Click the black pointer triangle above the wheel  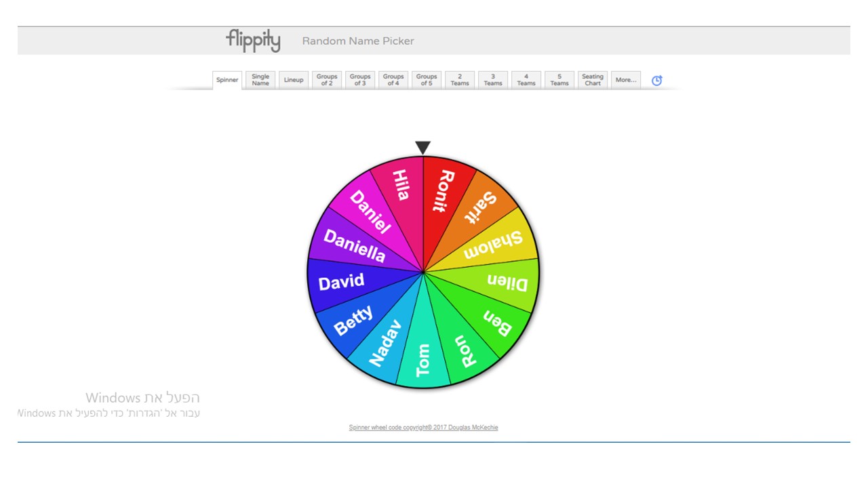pos(422,146)
